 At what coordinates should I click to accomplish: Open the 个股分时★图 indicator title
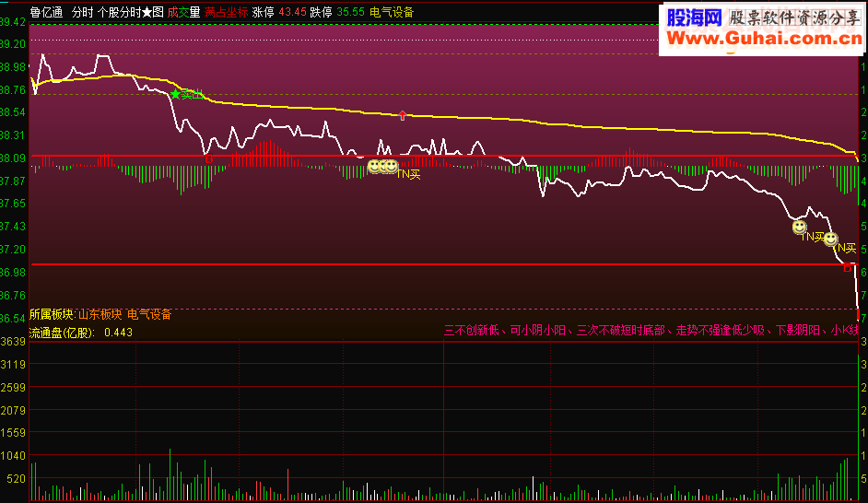(x=131, y=12)
